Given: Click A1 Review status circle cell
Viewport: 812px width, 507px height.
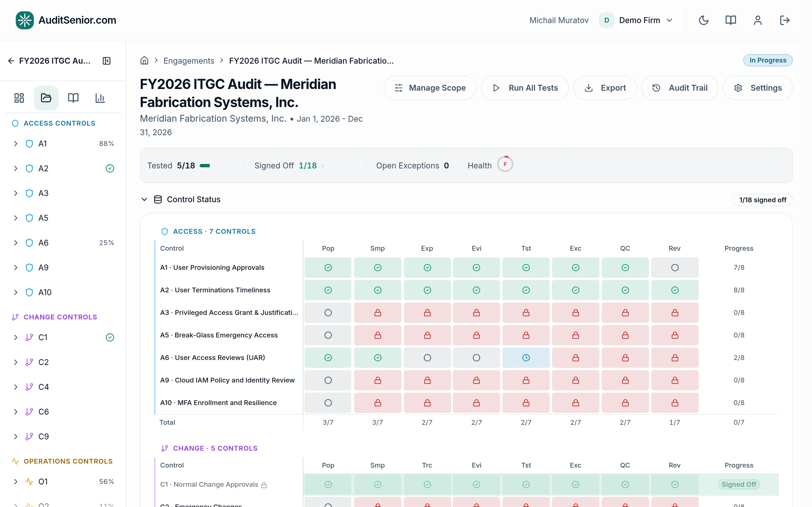Looking at the screenshot, I should pos(674,268).
